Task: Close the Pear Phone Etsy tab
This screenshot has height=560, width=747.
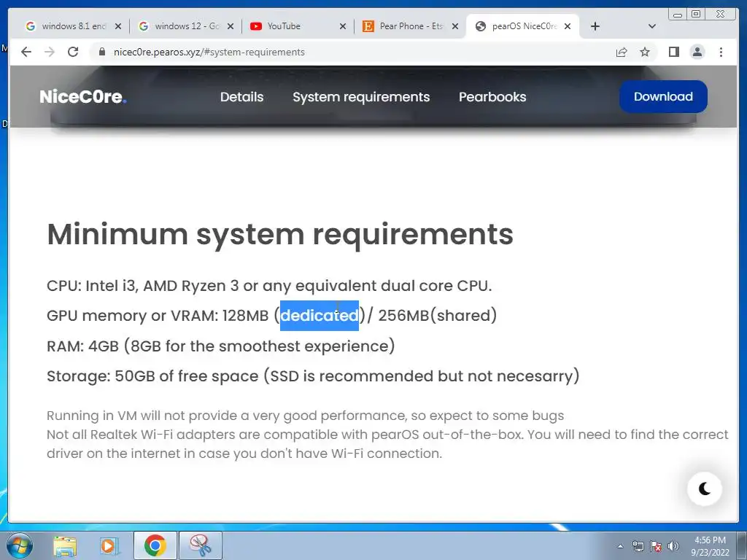Action: [455, 26]
